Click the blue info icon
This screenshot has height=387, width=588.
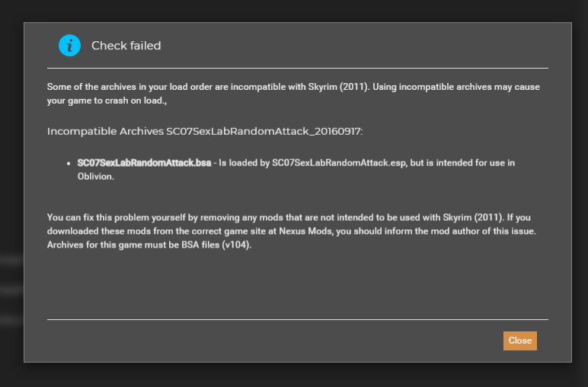point(70,46)
